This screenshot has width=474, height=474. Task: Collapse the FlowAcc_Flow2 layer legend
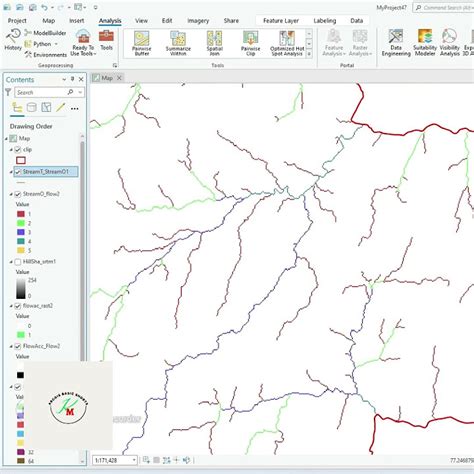click(x=11, y=347)
